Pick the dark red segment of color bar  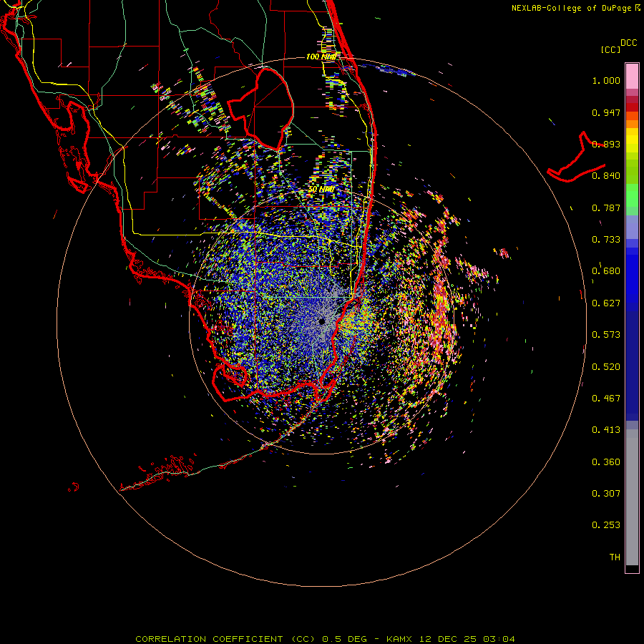(x=632, y=107)
